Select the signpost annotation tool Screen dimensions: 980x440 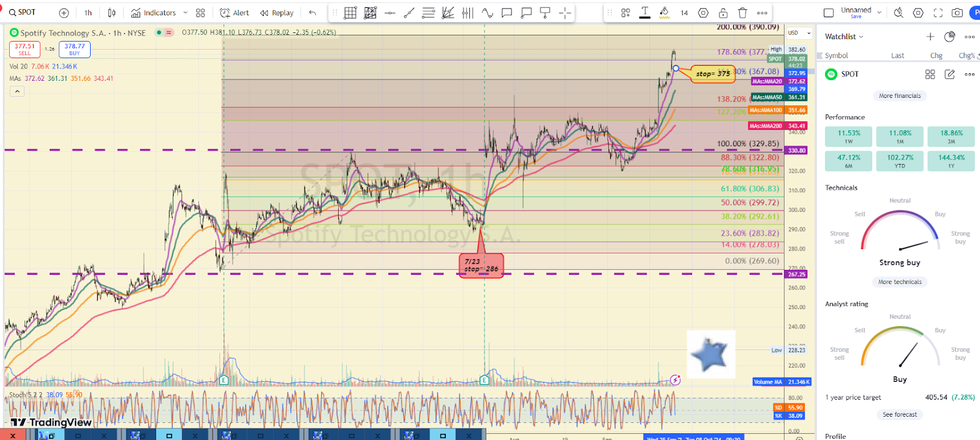545,13
